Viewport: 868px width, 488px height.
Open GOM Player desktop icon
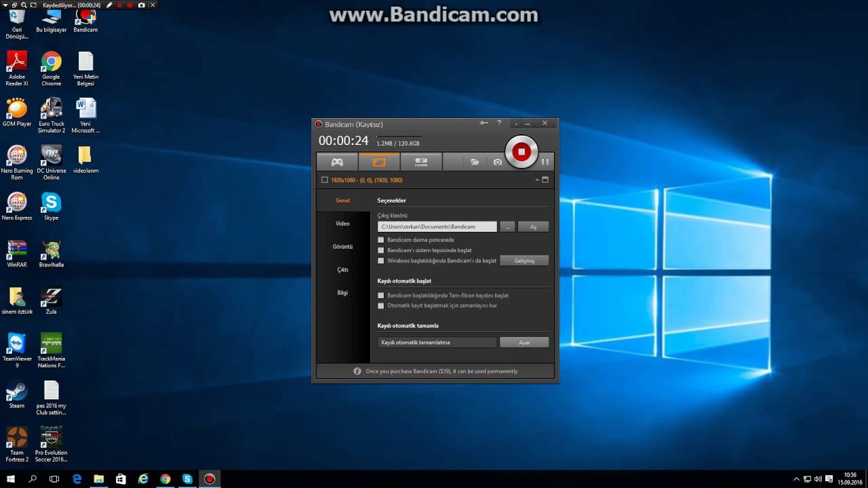(x=17, y=113)
